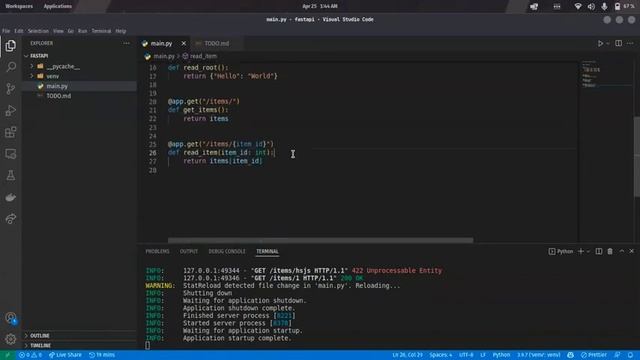The image size is (640, 360).
Task: Create a new terminal with plus icon
Action: (580, 251)
